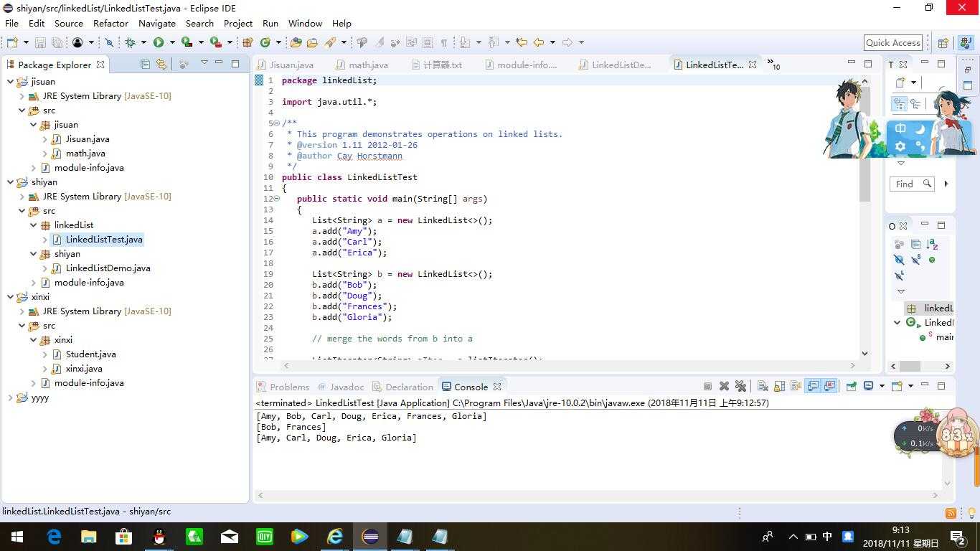The height and width of the screenshot is (551, 980).
Task: Expand the yyyy project node
Action: [11, 397]
